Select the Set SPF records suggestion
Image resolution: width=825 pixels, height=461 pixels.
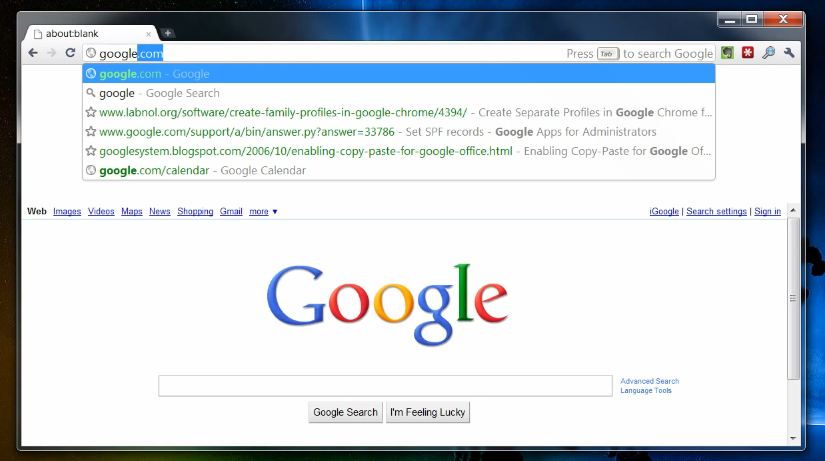click(x=399, y=132)
